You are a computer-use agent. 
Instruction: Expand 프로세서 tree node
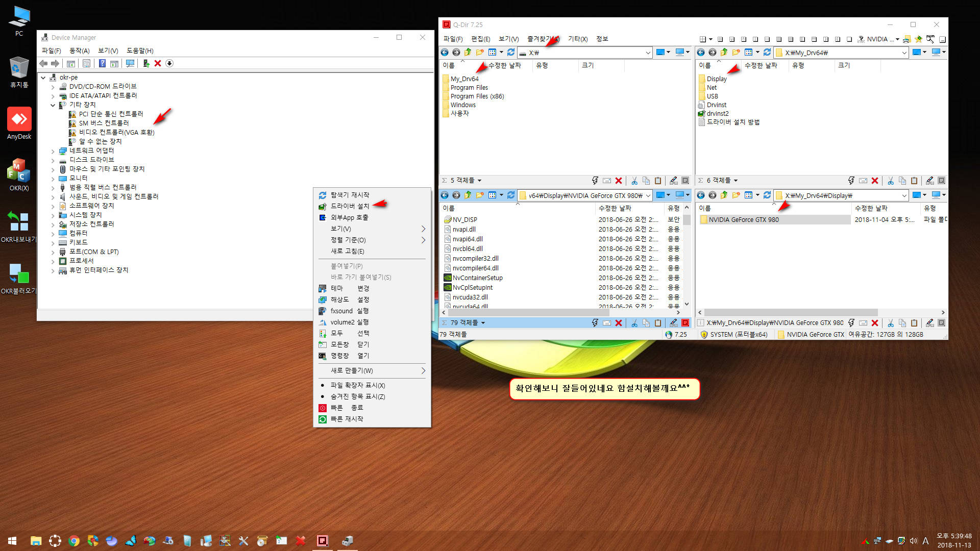(x=53, y=261)
